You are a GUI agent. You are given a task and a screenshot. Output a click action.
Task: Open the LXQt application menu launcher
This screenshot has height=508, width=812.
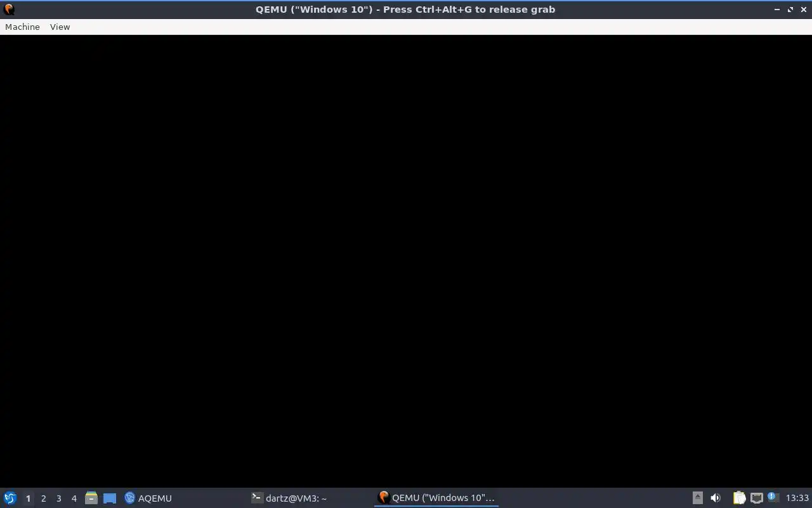point(10,498)
